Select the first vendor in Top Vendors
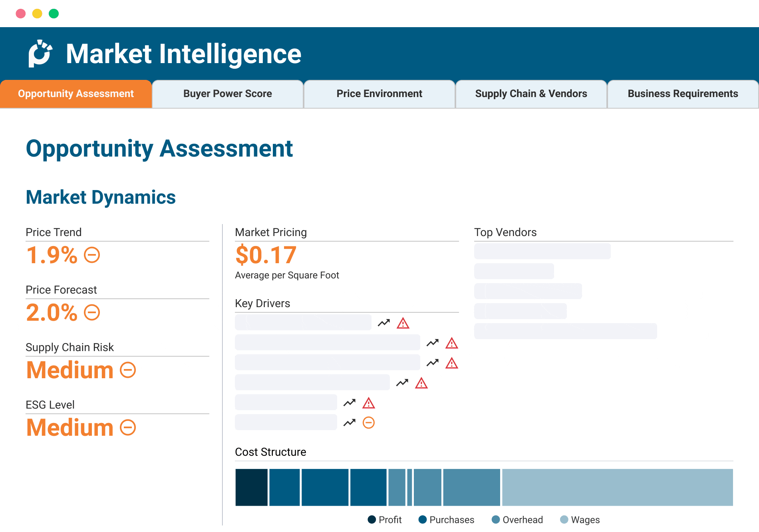759x532 pixels. [542, 252]
